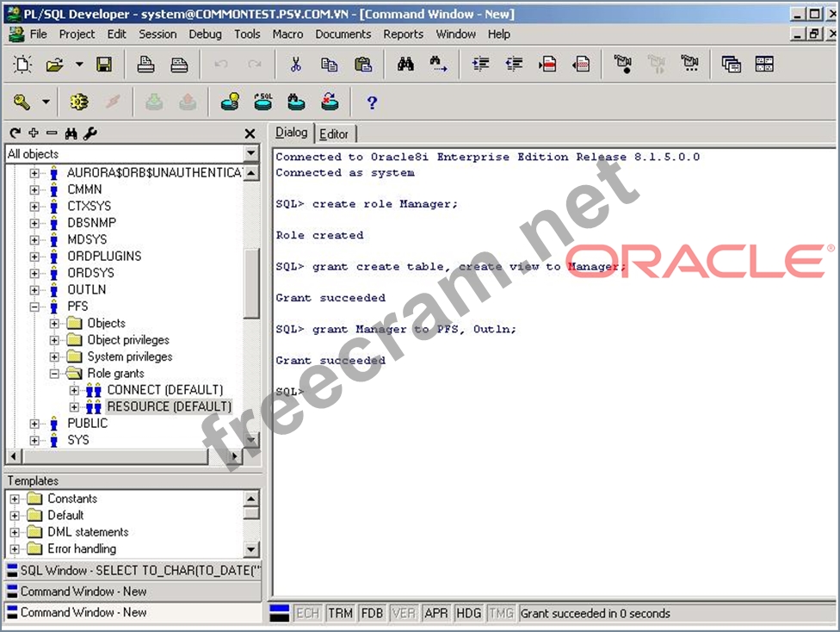Open the dropdown arrow beside the Log on key
This screenshot has width=840, height=632.
46,102
